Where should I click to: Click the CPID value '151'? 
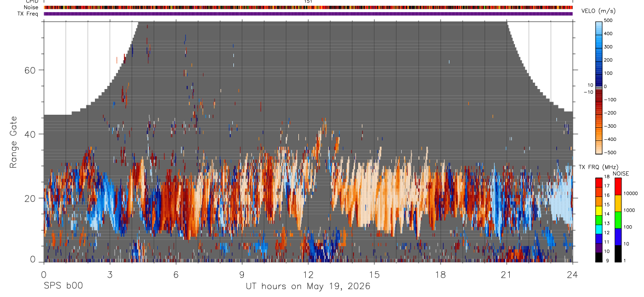click(x=308, y=2)
